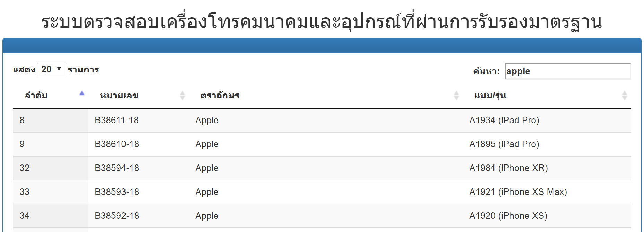This screenshot has width=644, height=232.
Task: Click the 'apple' search text to edit it
Action: coord(518,71)
